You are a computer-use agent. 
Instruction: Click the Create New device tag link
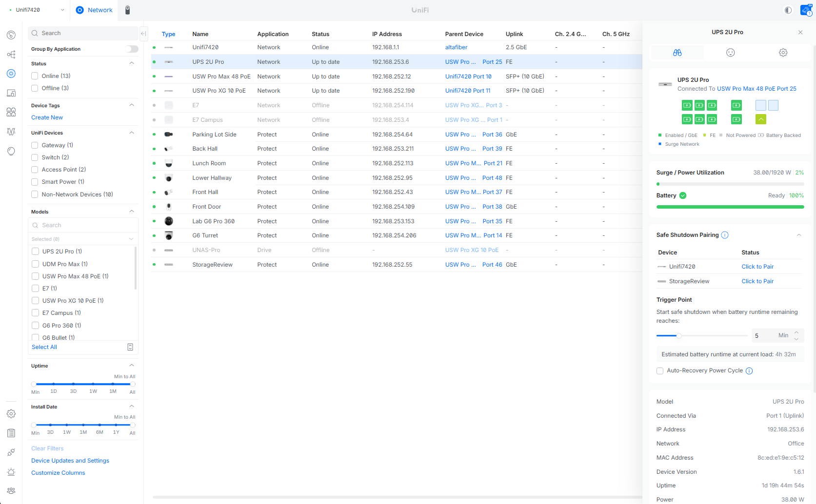(47, 117)
